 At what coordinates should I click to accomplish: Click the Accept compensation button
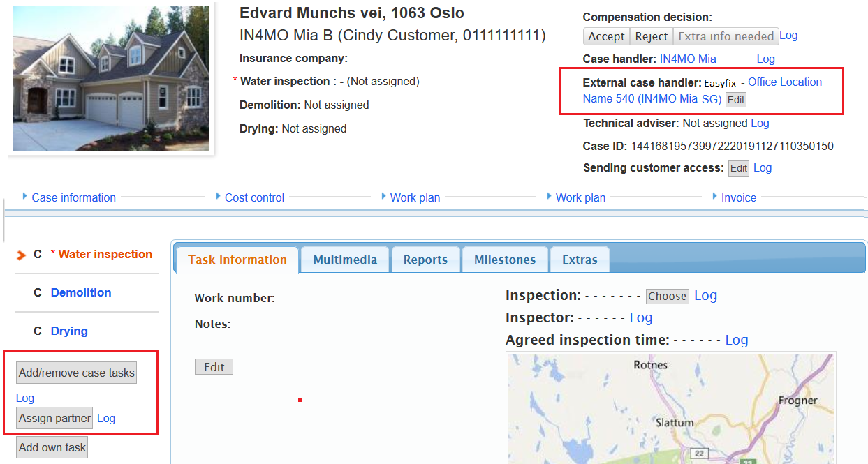(606, 36)
